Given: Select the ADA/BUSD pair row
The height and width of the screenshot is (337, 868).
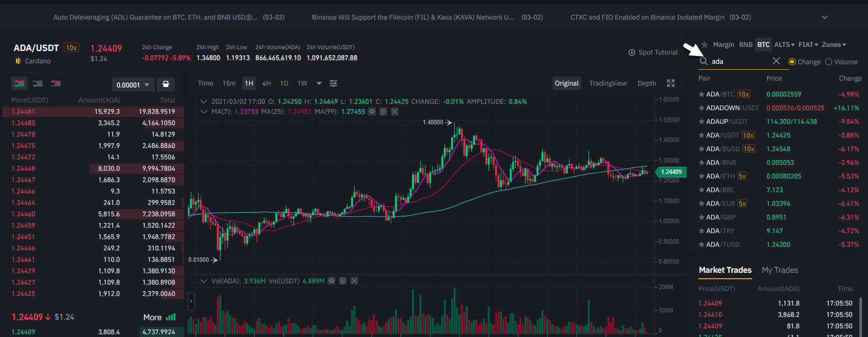Looking at the screenshot, I should (779, 149).
